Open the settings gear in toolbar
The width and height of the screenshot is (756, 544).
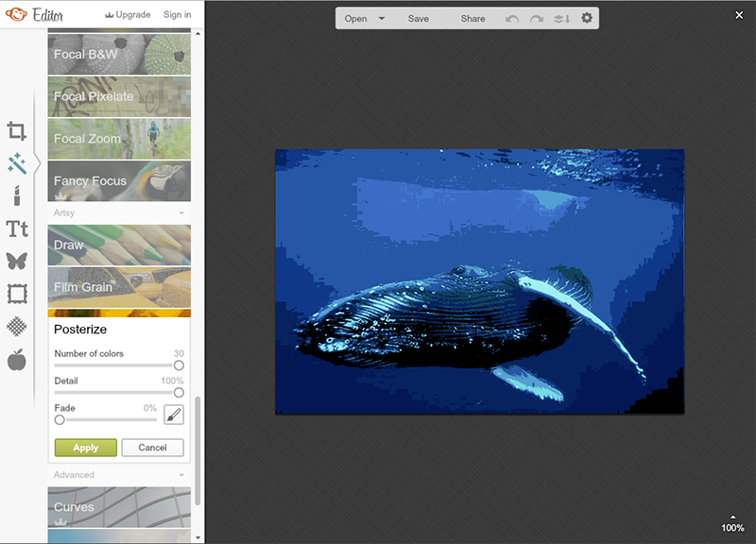pyautogui.click(x=587, y=18)
